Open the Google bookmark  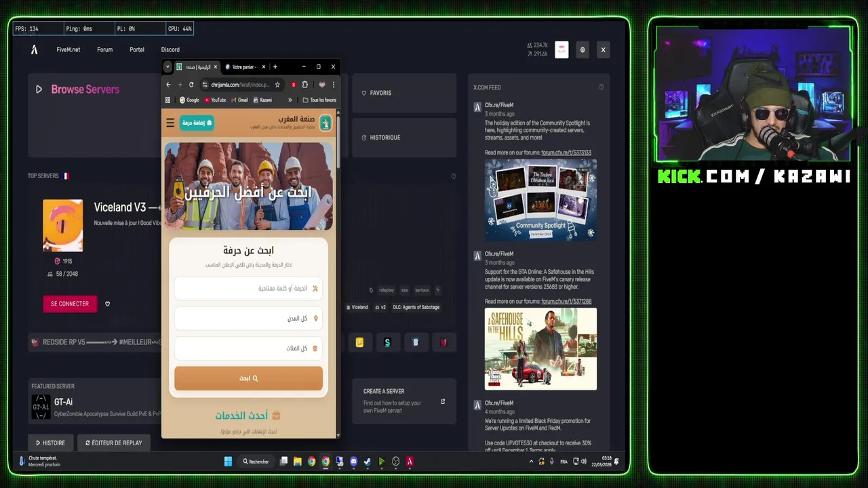(189, 100)
